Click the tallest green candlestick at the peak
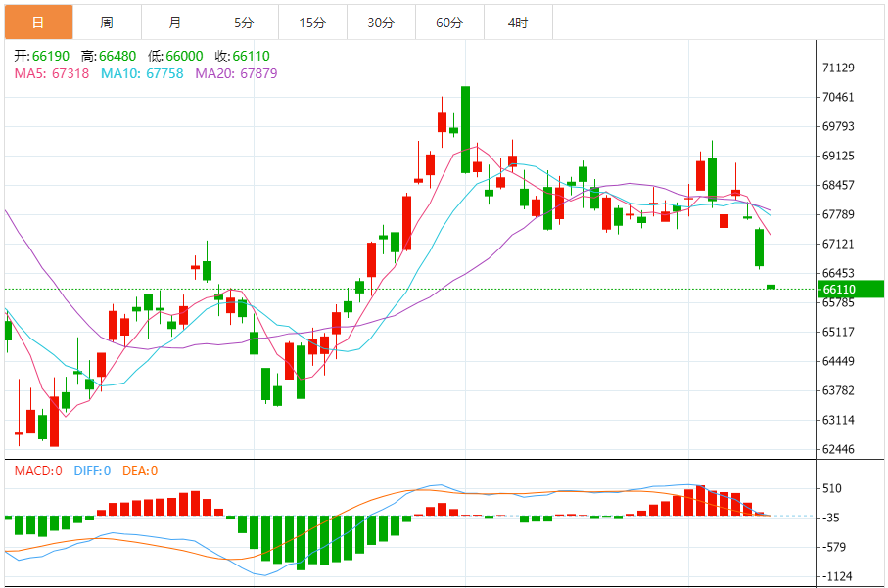 point(465,129)
